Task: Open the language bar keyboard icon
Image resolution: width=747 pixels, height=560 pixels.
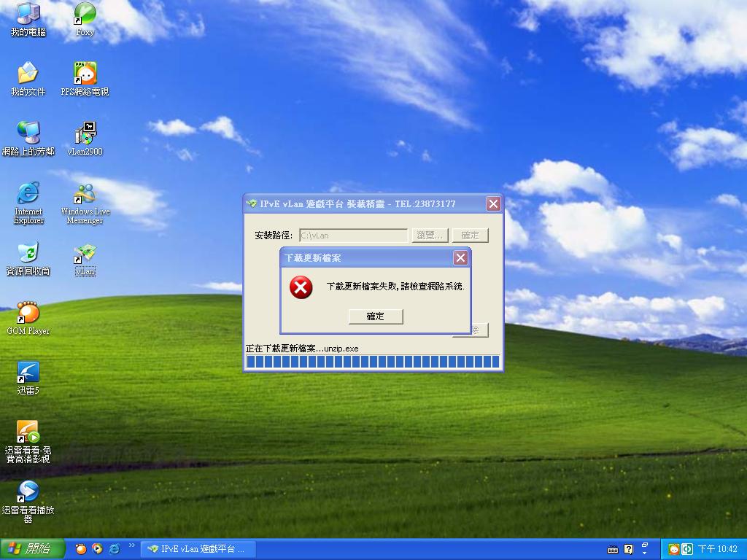Action: [613, 550]
